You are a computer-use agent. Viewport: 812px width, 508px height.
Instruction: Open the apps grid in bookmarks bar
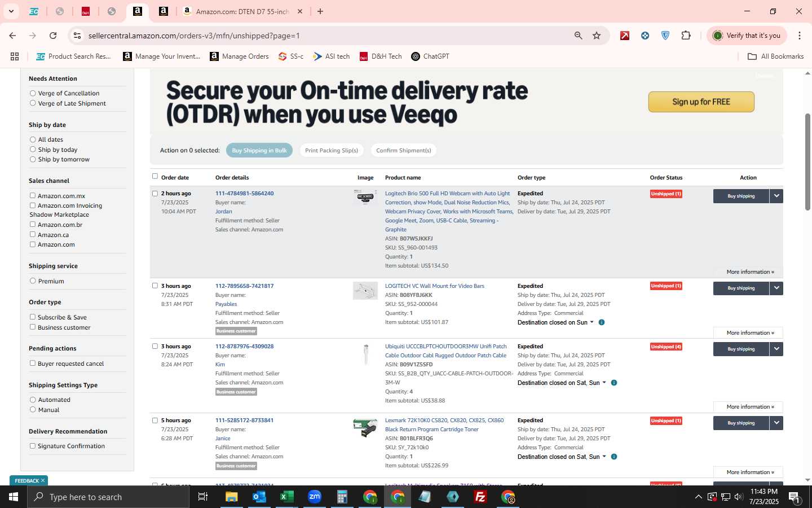click(x=15, y=56)
